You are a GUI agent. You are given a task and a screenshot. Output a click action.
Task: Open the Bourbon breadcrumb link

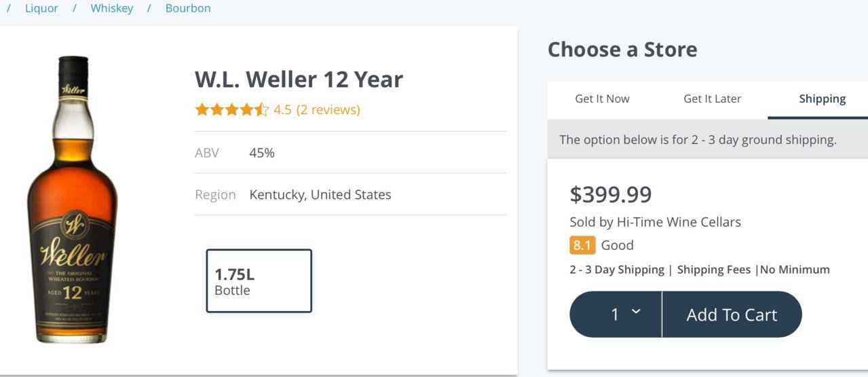188,8
